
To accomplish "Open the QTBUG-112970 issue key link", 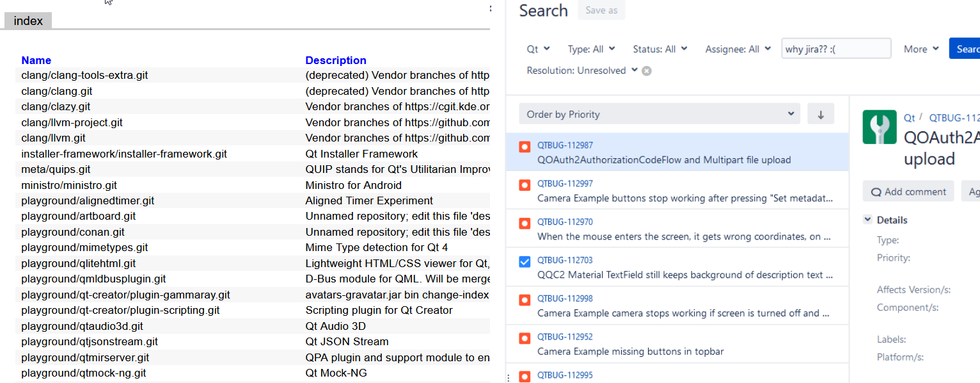I will point(565,222).
